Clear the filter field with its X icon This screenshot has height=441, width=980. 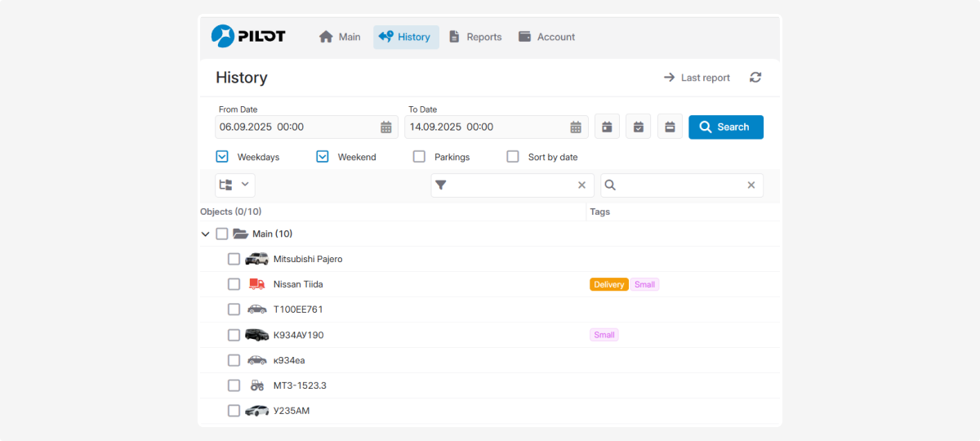[x=581, y=185]
